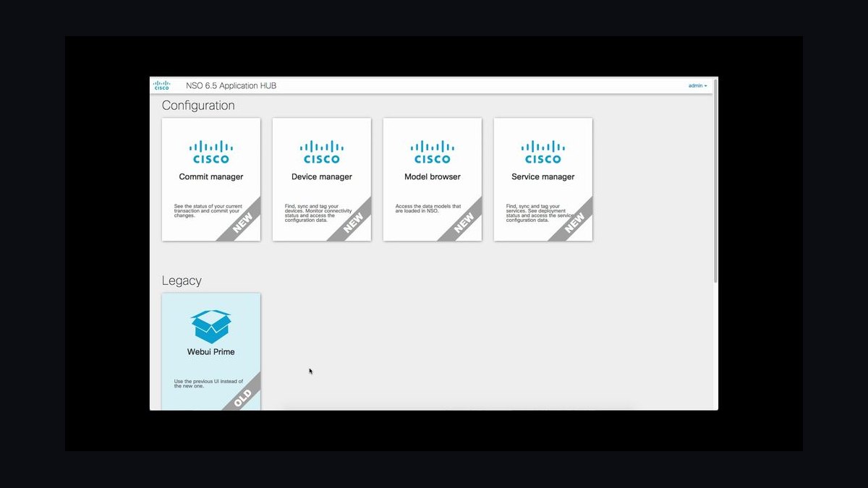Click the 'NSO 6.5 Application HUB' title
Screen dimensions: 868x488
[231, 85]
